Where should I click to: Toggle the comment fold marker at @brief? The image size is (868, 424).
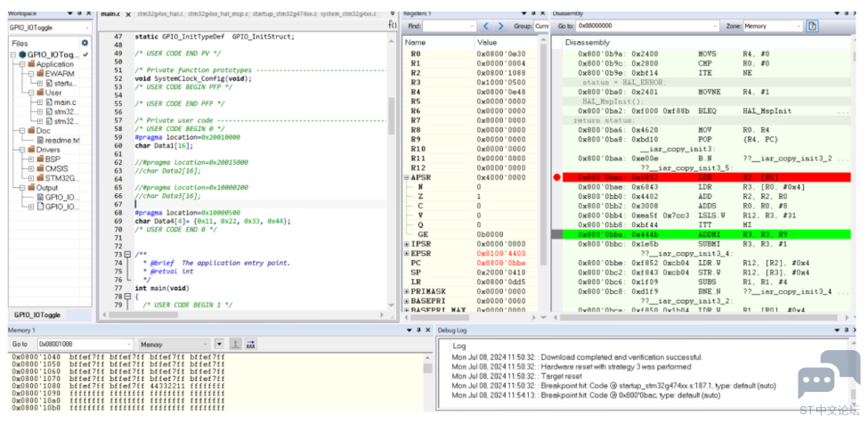127,255
